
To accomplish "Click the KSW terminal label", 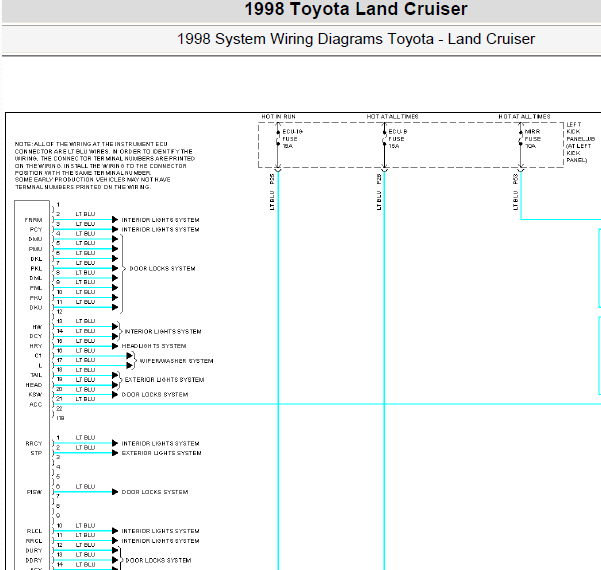I will pyautogui.click(x=35, y=395).
